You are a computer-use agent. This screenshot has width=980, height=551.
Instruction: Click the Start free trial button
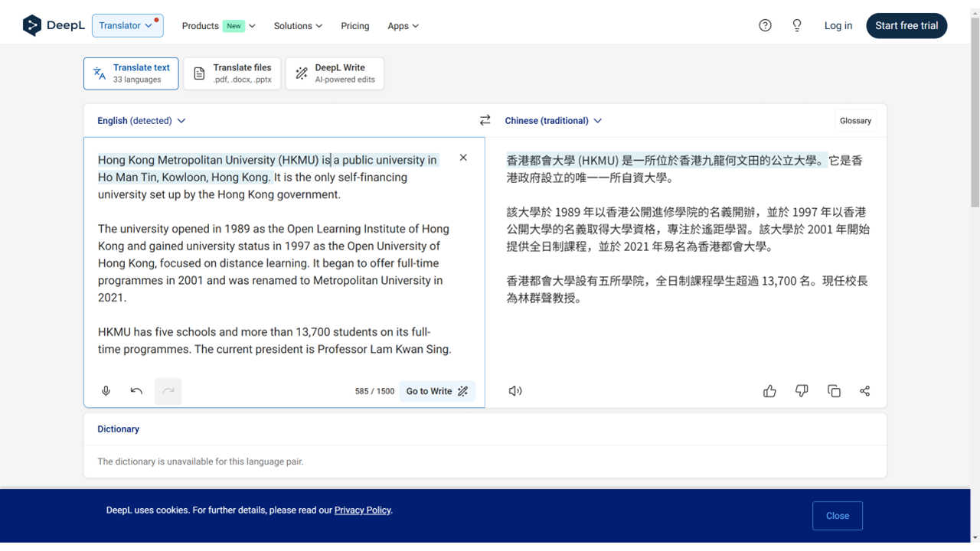pos(906,25)
